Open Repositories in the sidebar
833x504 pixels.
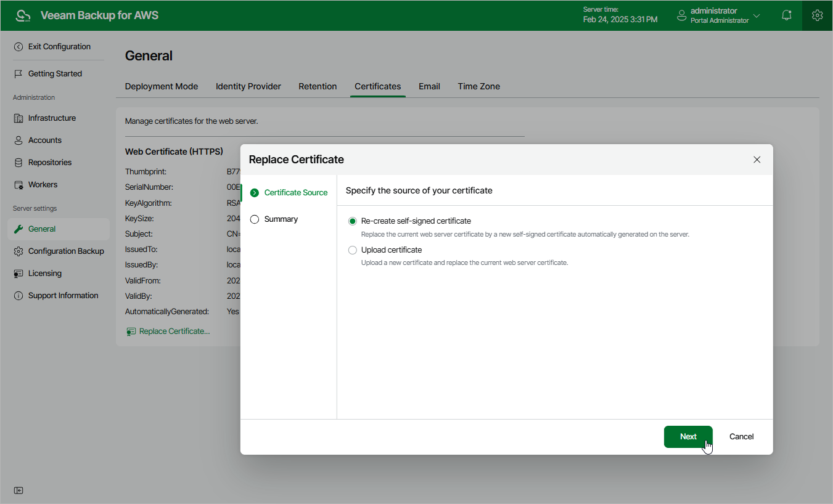(50, 163)
